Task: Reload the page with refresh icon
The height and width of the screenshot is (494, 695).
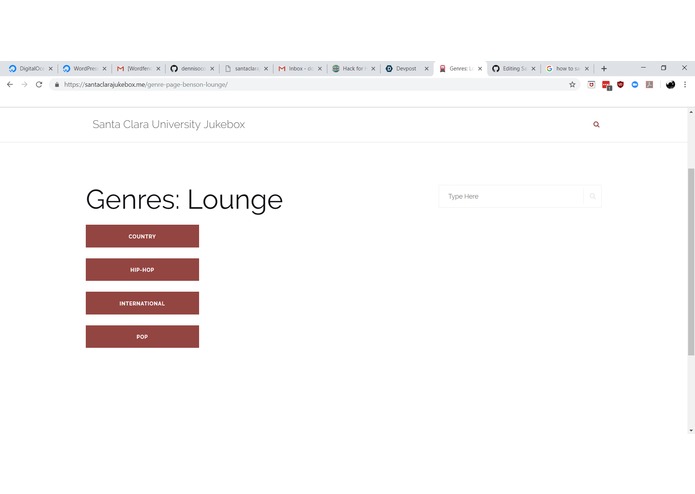Action: pyautogui.click(x=39, y=84)
